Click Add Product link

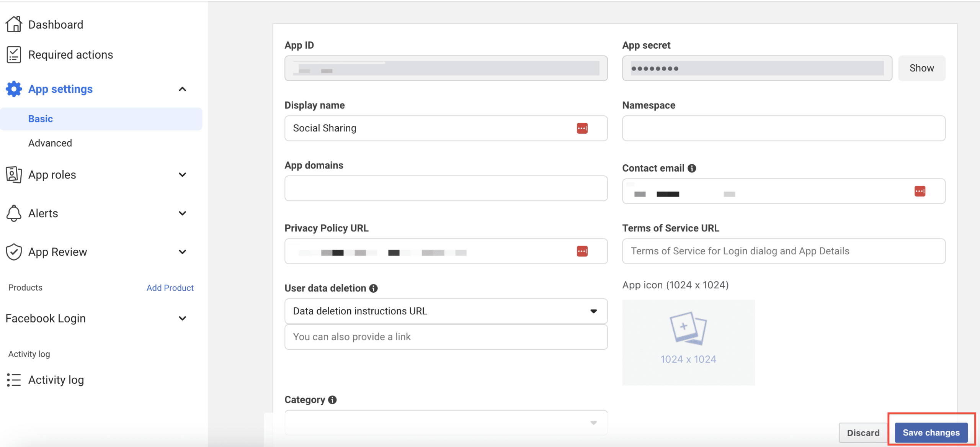pyautogui.click(x=169, y=288)
